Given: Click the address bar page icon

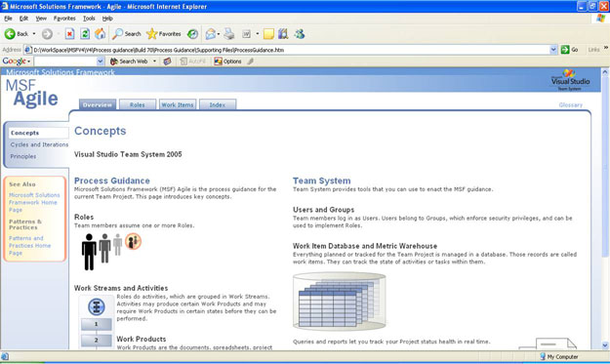Looking at the screenshot, I should 27,50.
